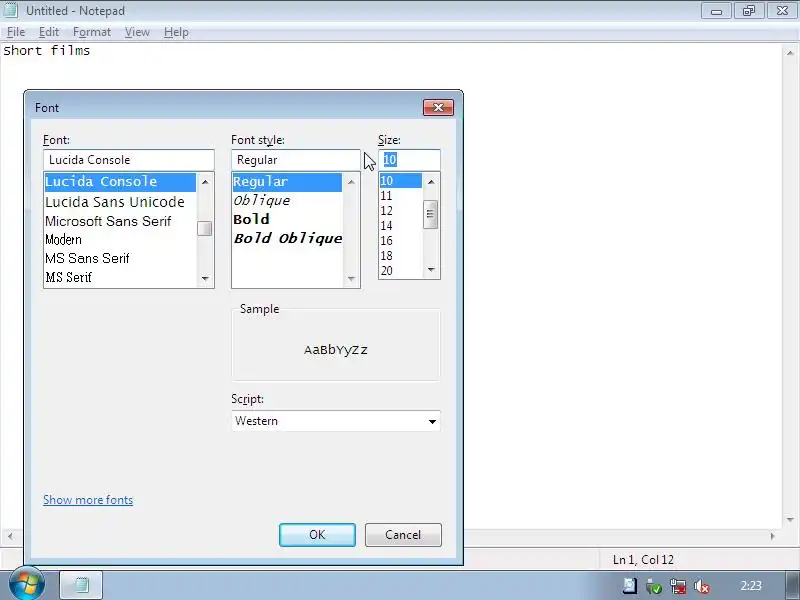
Task: Select size 10 in list
Action: 401,181
